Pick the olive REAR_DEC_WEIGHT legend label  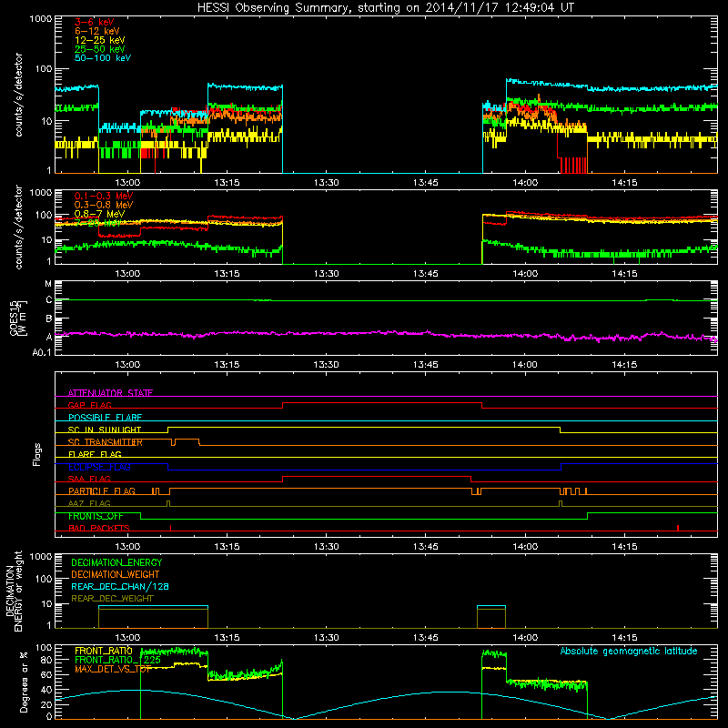(112, 599)
